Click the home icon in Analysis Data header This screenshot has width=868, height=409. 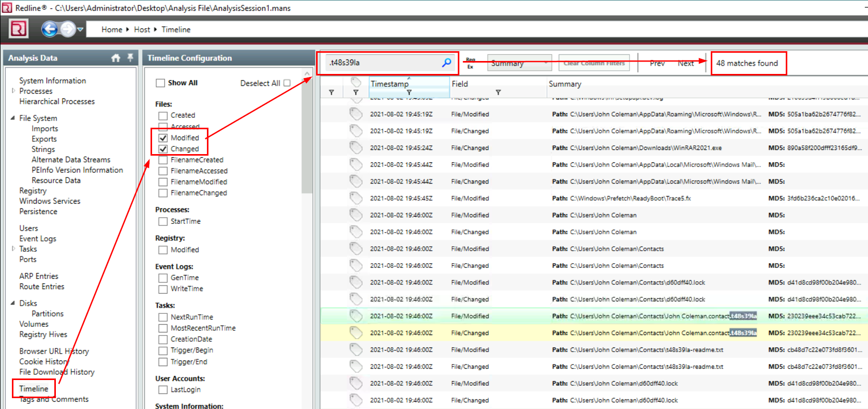click(115, 58)
